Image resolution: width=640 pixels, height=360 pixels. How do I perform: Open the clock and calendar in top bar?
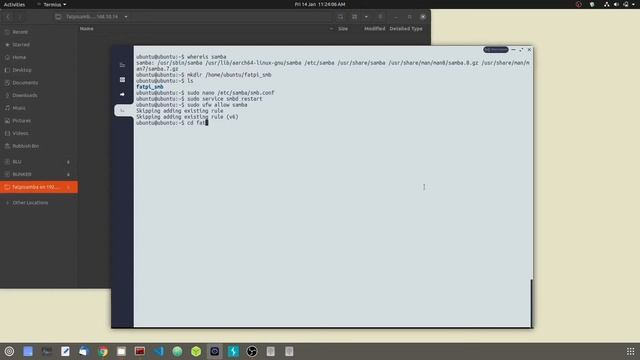320,4
